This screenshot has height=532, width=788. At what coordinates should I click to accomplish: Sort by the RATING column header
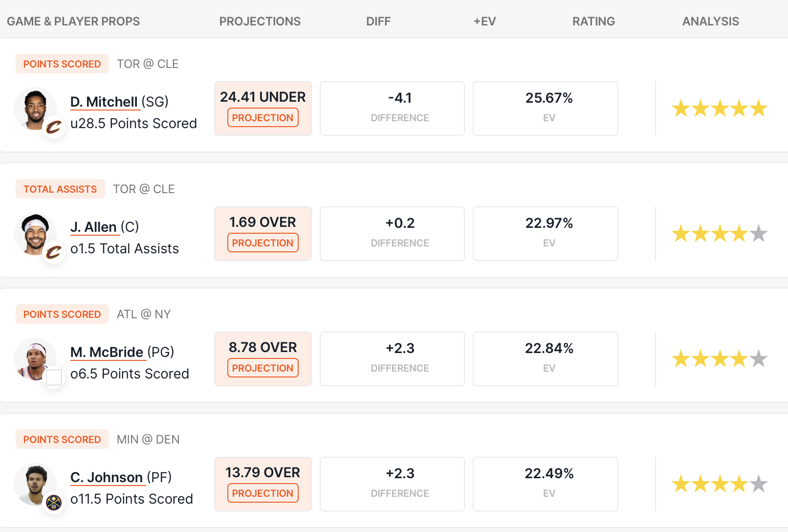593,22
